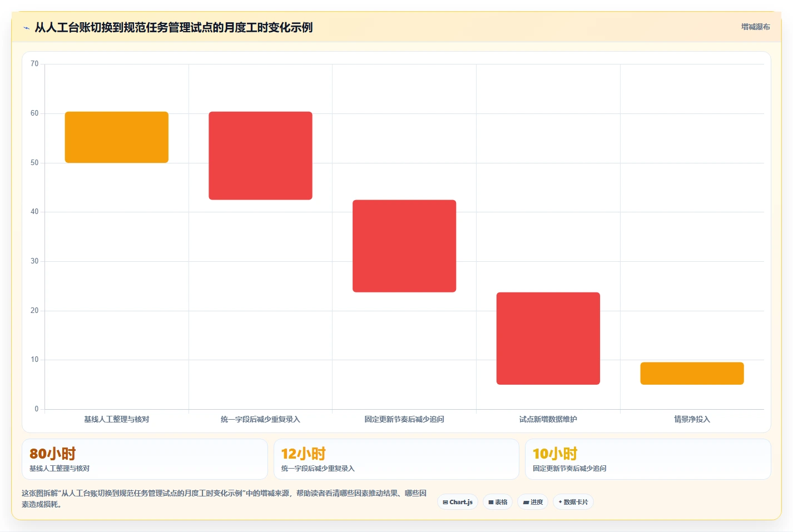
Task: Click the y-axis value 10
Action: [34, 360]
